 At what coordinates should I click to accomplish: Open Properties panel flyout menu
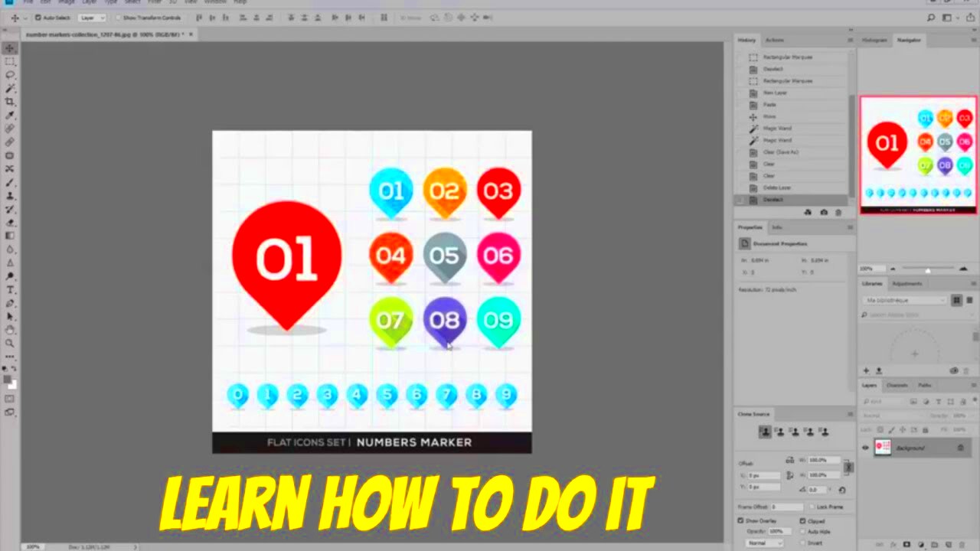pos(850,227)
